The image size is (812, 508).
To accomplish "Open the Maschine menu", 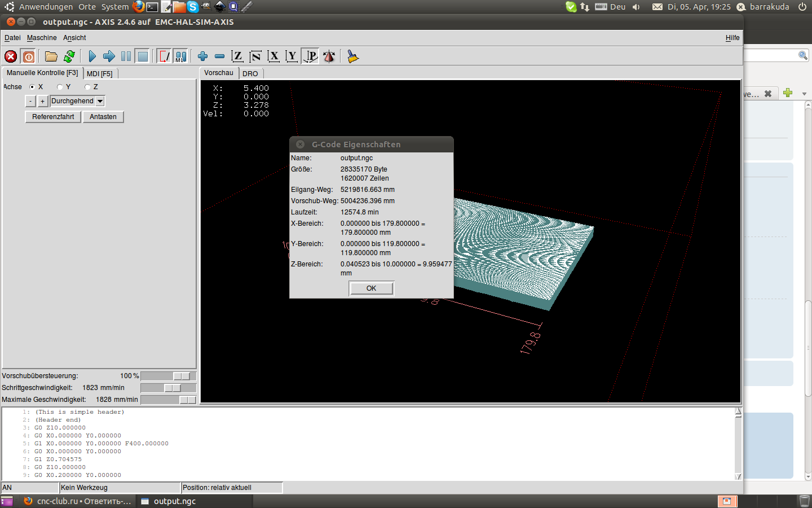I will point(42,38).
